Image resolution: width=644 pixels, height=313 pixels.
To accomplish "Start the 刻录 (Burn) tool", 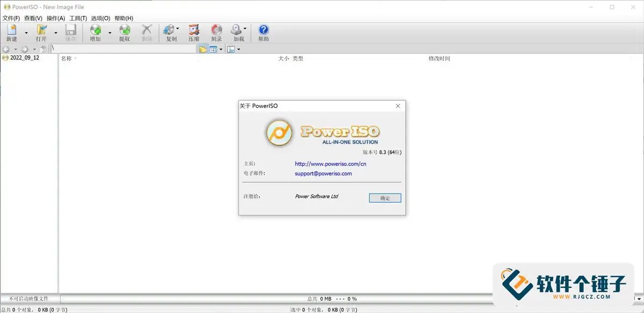I will pos(216,33).
